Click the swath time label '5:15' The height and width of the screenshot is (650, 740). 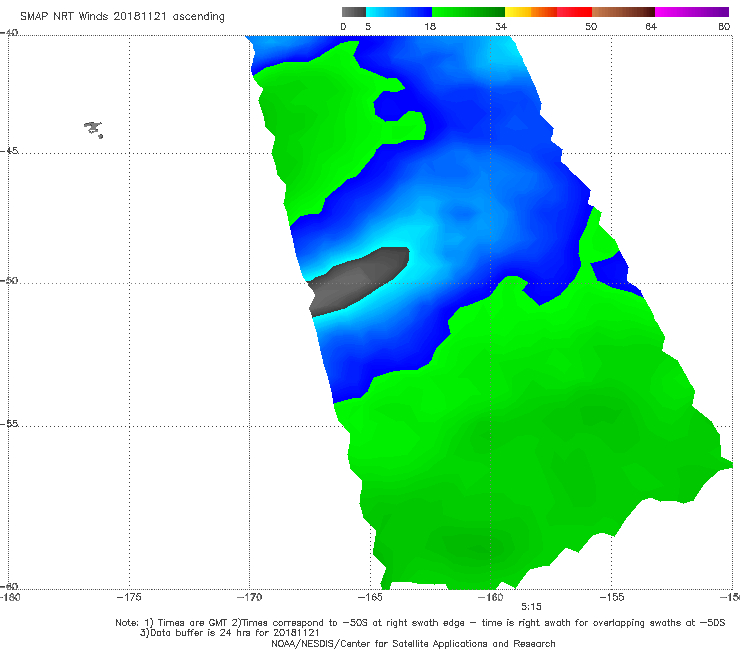531,607
